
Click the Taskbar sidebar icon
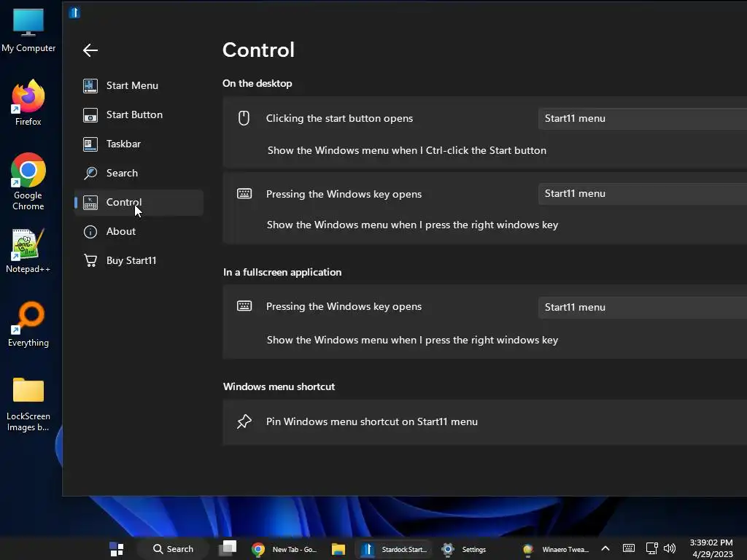[90, 144]
